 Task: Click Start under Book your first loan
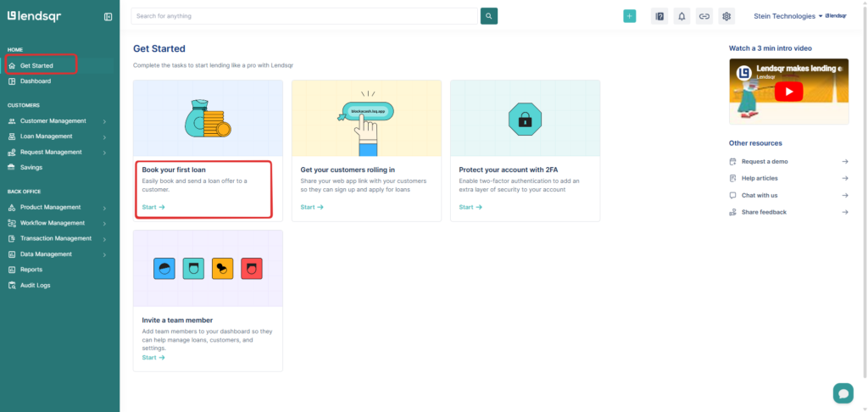153,207
